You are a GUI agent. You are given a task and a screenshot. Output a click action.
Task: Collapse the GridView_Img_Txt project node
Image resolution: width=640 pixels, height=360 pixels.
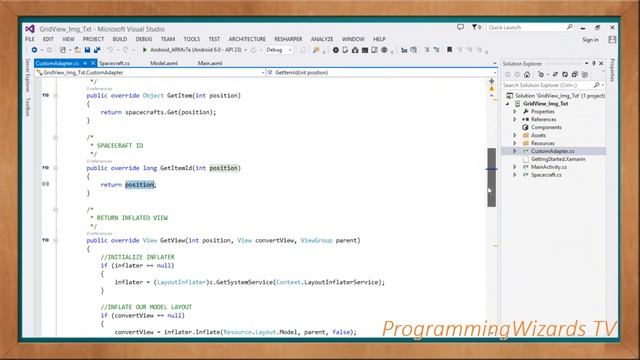(508, 104)
